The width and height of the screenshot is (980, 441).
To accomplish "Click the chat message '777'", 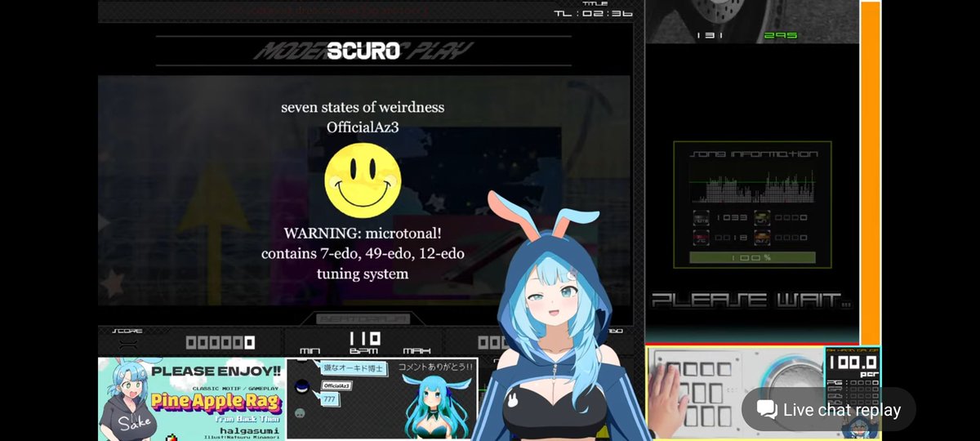I will [329, 399].
